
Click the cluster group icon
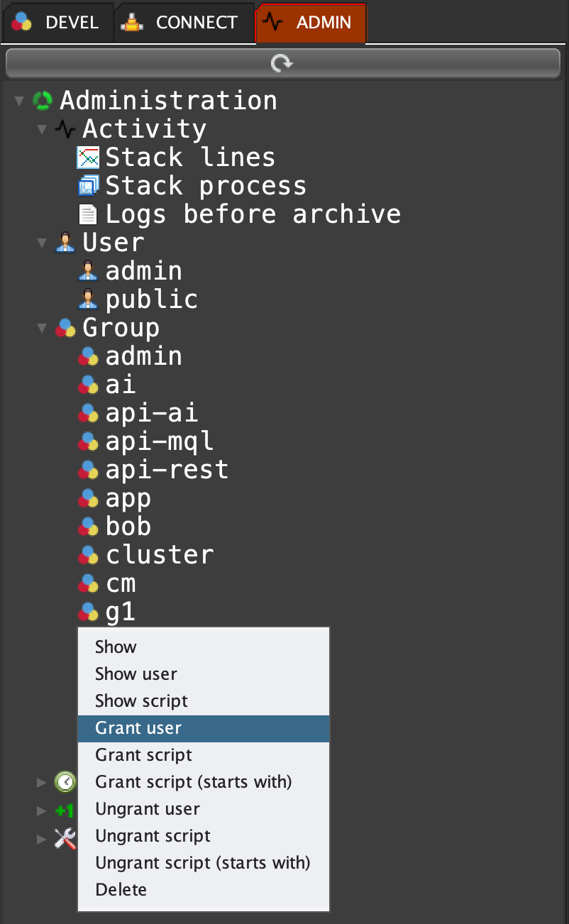pyautogui.click(x=88, y=555)
